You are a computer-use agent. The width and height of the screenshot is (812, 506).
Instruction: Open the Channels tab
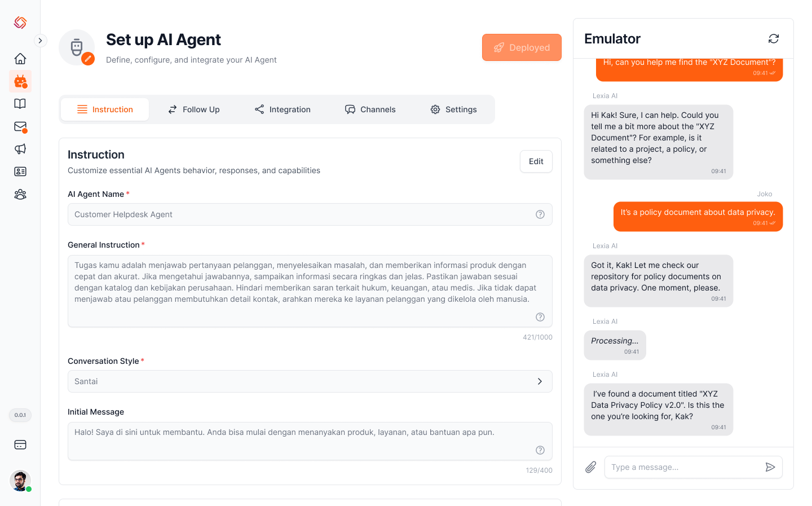coord(370,109)
